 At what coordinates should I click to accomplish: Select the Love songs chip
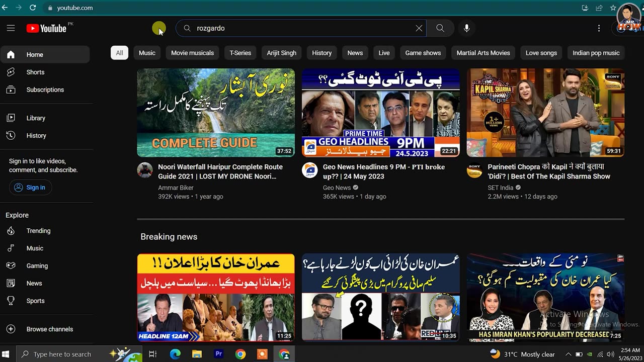pos(541,53)
